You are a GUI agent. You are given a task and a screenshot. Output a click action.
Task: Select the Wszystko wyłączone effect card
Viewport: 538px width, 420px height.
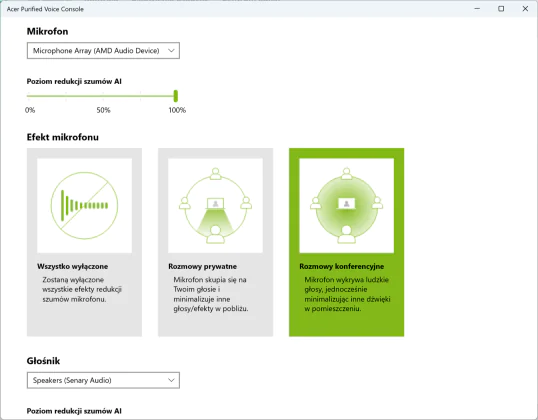84,242
